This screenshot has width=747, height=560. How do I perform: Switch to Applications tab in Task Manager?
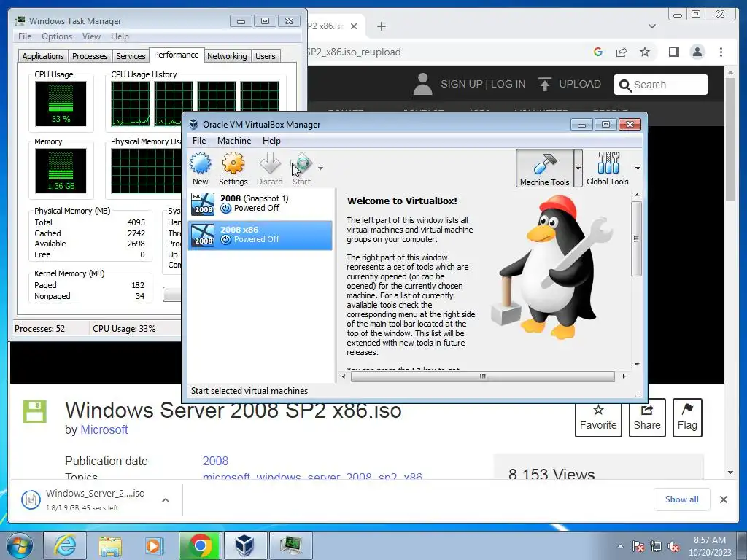[43, 56]
